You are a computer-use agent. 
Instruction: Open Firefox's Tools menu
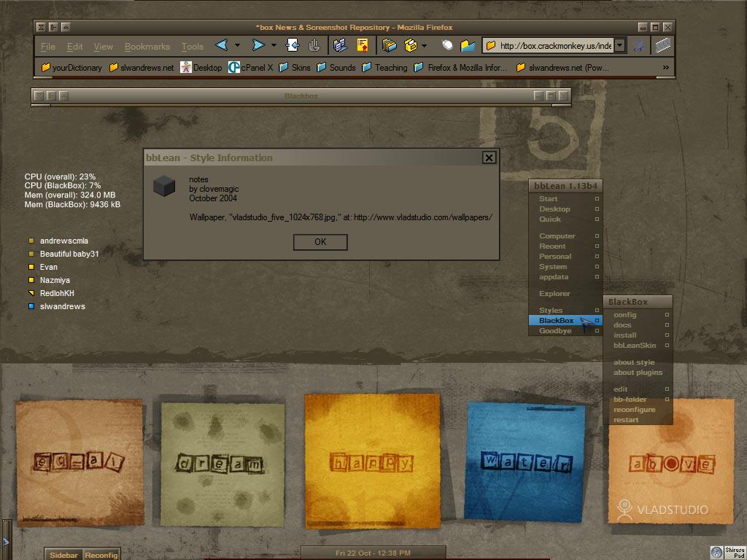[x=193, y=46]
